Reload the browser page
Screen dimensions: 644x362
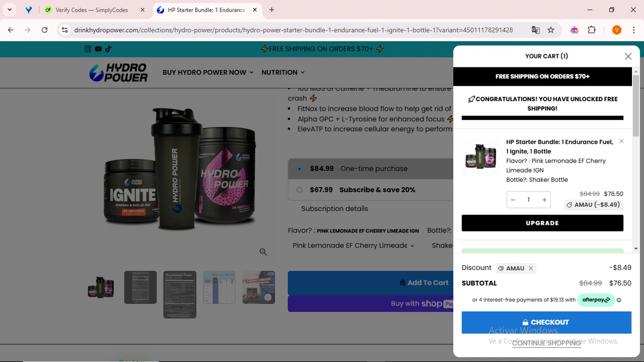tap(45, 30)
